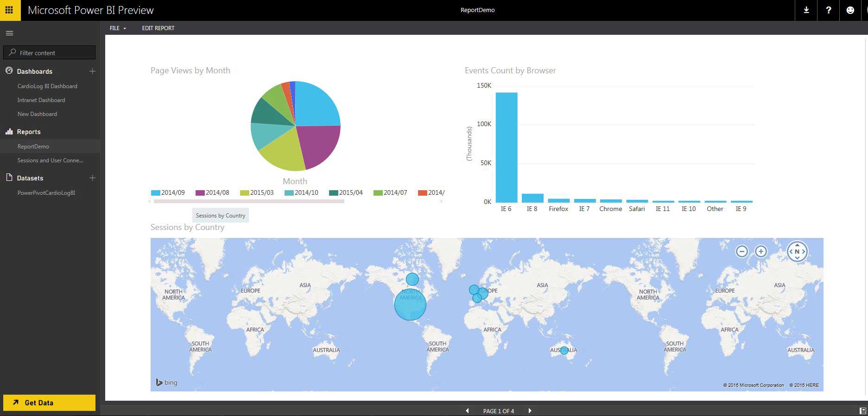Select the 2014/09 legend swatch
This screenshot has height=416, width=868.
click(156, 192)
